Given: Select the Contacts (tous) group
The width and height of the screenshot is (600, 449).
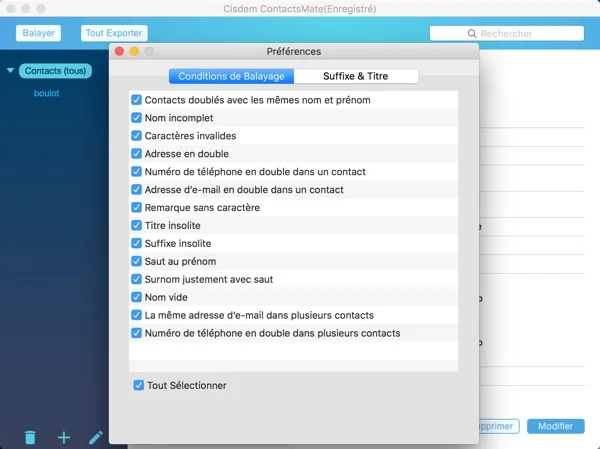Looking at the screenshot, I should coord(55,71).
